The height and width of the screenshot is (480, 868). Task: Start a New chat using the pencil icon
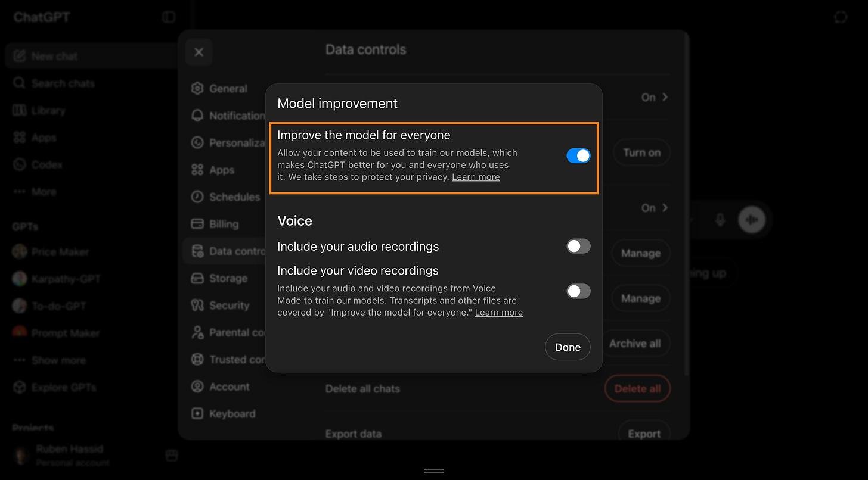(20, 56)
